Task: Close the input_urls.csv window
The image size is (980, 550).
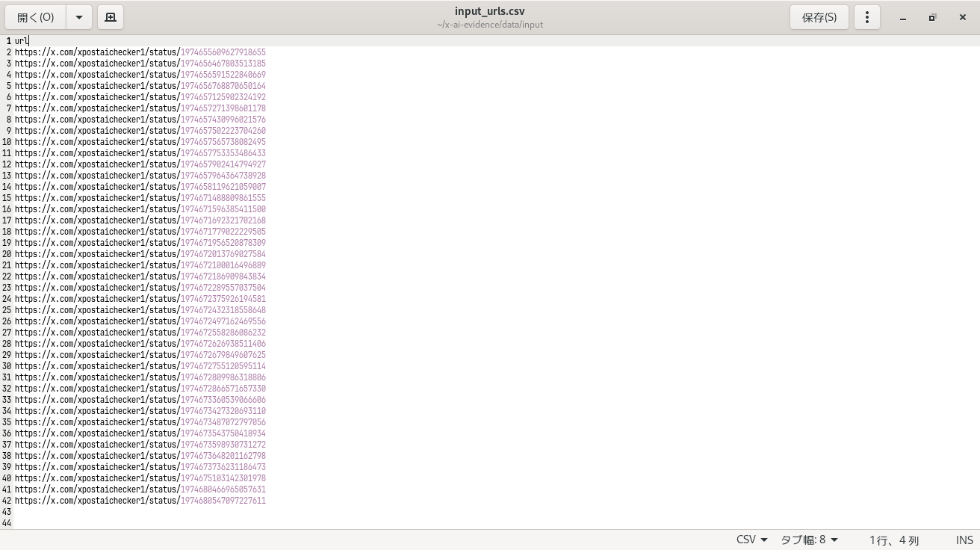Action: coord(962,17)
